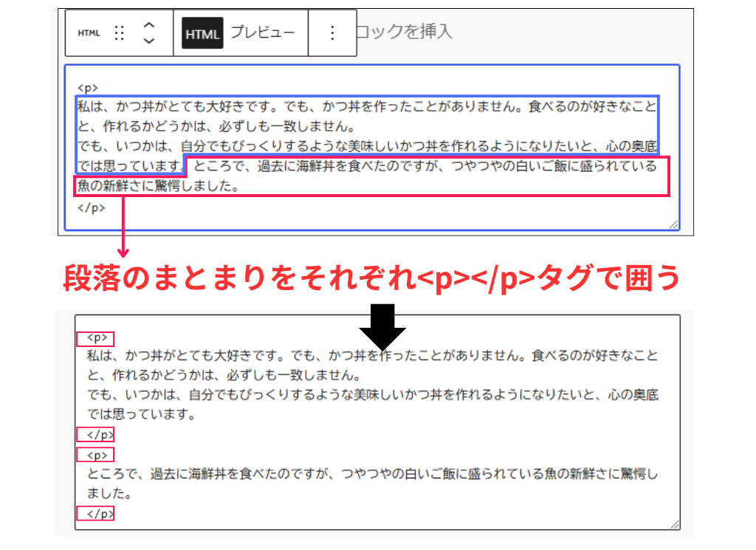Click the first </p> tag in the lower editor

pyautogui.click(x=97, y=435)
